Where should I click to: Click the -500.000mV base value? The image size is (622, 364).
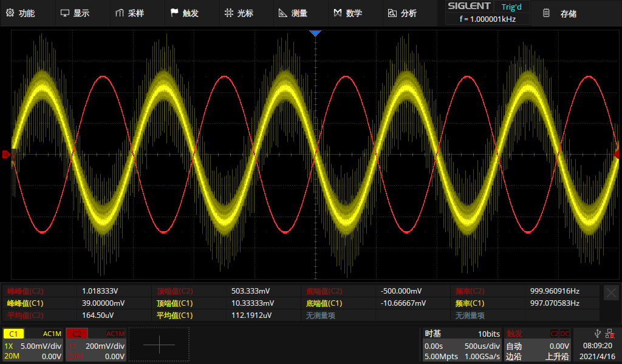pyautogui.click(x=401, y=291)
